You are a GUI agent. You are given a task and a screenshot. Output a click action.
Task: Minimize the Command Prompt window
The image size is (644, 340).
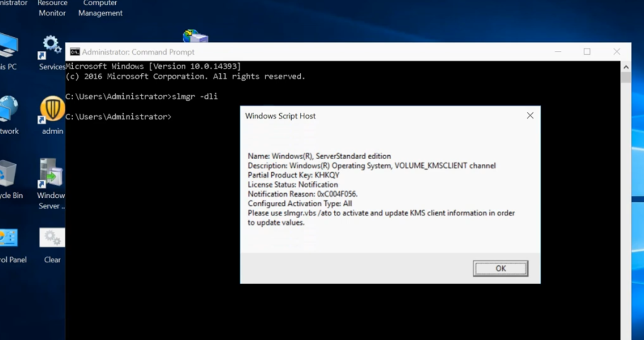coord(557,52)
